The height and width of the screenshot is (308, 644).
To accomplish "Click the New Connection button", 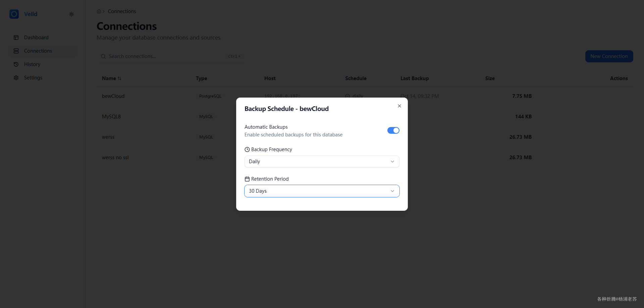I will coord(609,56).
